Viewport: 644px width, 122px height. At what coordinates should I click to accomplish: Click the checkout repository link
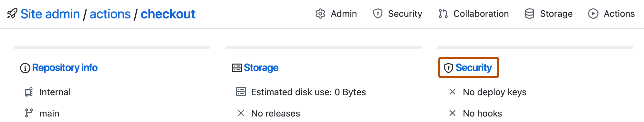[168, 14]
